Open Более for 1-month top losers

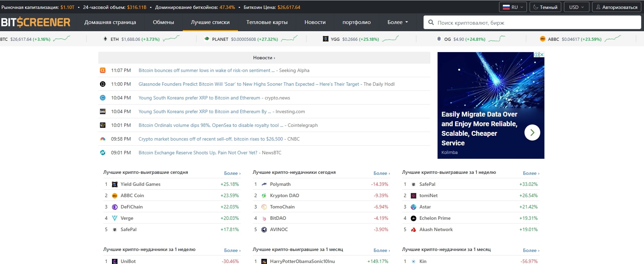[x=531, y=251]
